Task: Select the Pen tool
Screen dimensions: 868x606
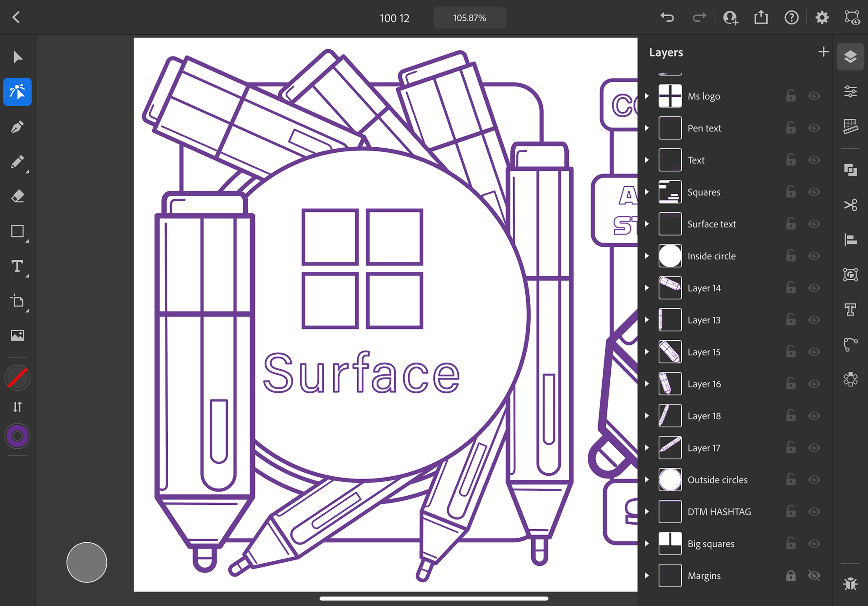Action: 17,127
